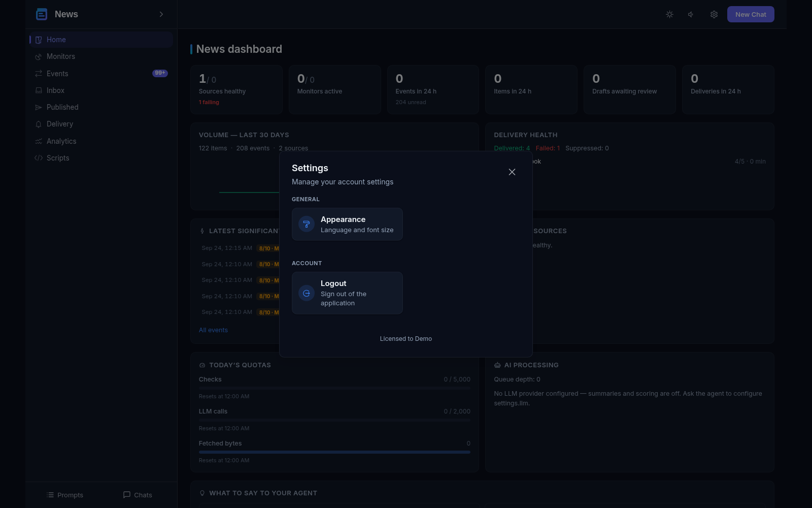Click the Published send icon
812x508 pixels.
pyautogui.click(x=39, y=107)
